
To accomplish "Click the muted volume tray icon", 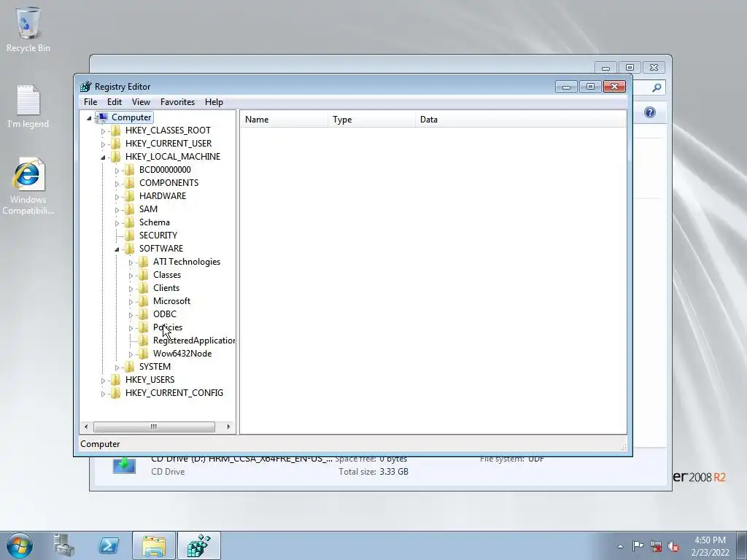I will [x=673, y=545].
